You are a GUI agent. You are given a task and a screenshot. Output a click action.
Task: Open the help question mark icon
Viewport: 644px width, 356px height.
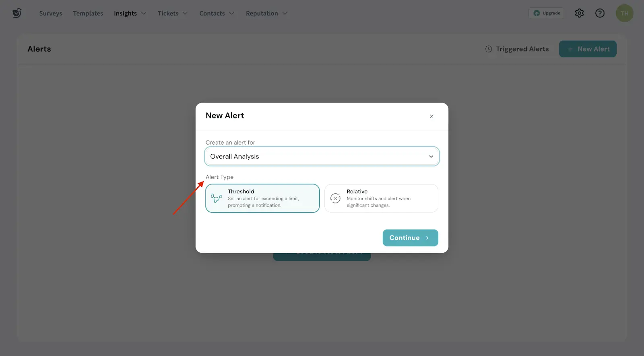600,13
